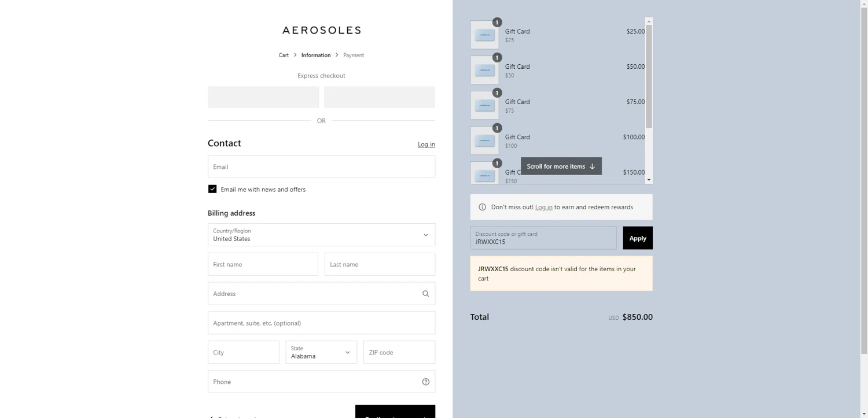The image size is (868, 418).
Task: Click the $100.00 price text
Action: [x=634, y=137]
